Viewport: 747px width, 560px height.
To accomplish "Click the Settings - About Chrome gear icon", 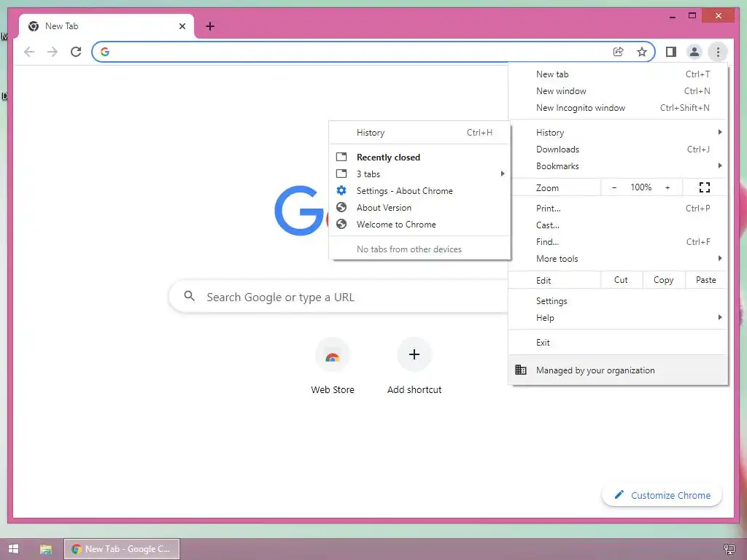I will 341,190.
